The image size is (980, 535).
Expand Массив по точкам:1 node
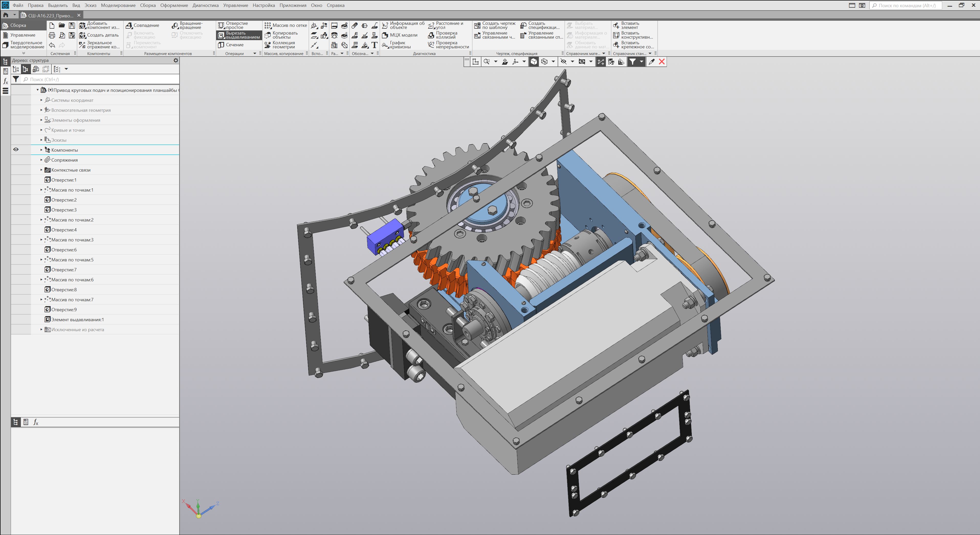[41, 190]
